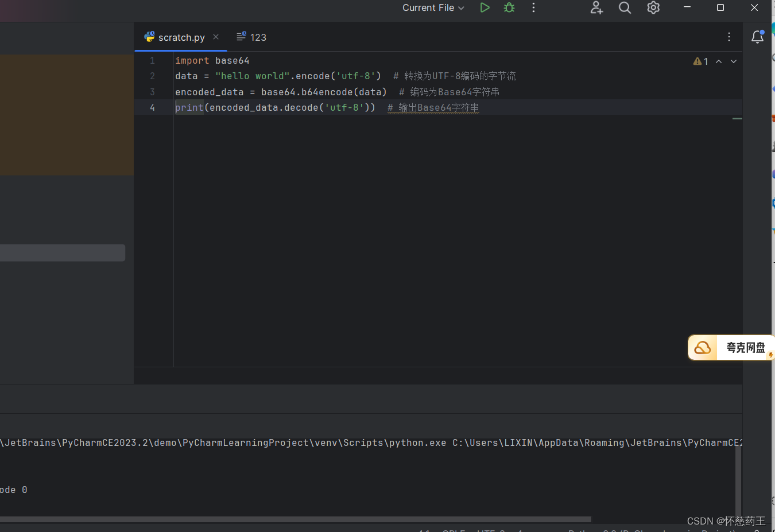Select the scratch.py editor tab
Screen dimensions: 775x532
[x=181, y=37]
